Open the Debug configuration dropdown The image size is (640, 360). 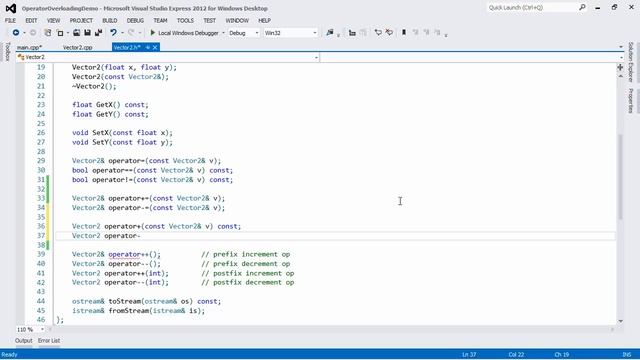[x=244, y=33]
